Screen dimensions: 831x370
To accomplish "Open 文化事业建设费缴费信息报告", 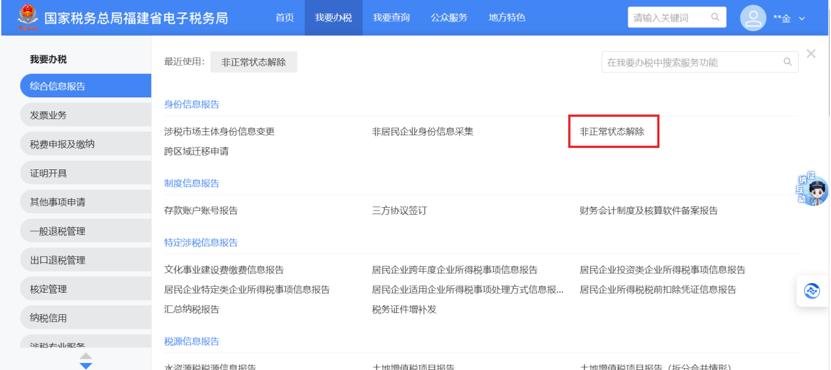I will (224, 270).
